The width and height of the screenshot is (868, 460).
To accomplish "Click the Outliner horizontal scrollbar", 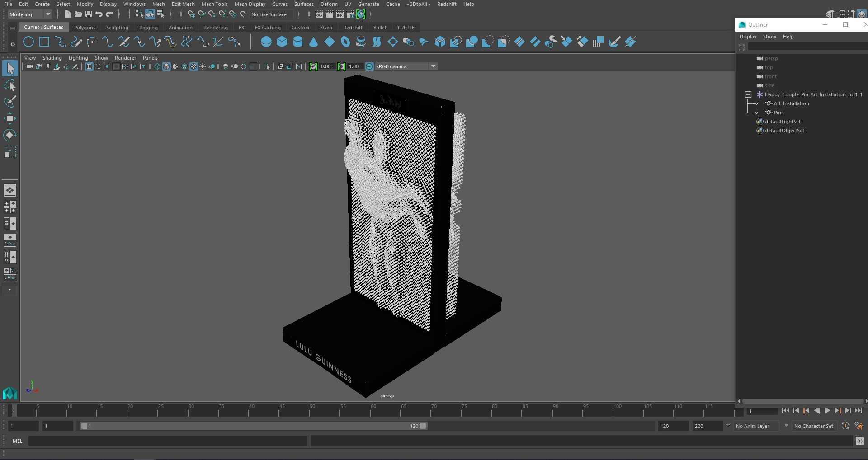I will 802,401.
